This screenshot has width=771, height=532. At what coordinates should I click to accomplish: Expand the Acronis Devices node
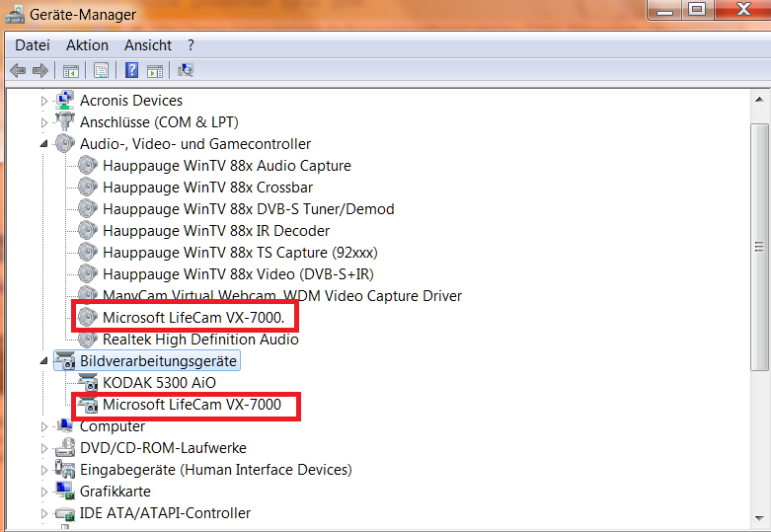(x=43, y=102)
